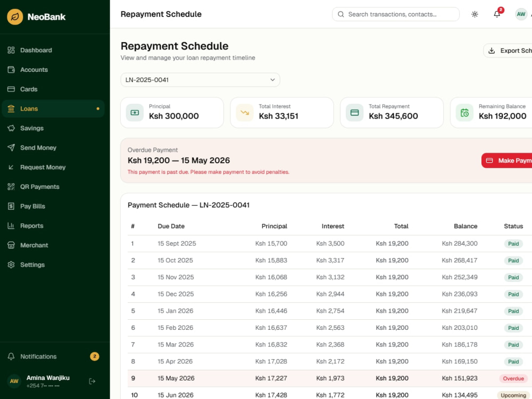The image size is (532, 399).
Task: Click the Merchant storefront icon
Action: 11,245
